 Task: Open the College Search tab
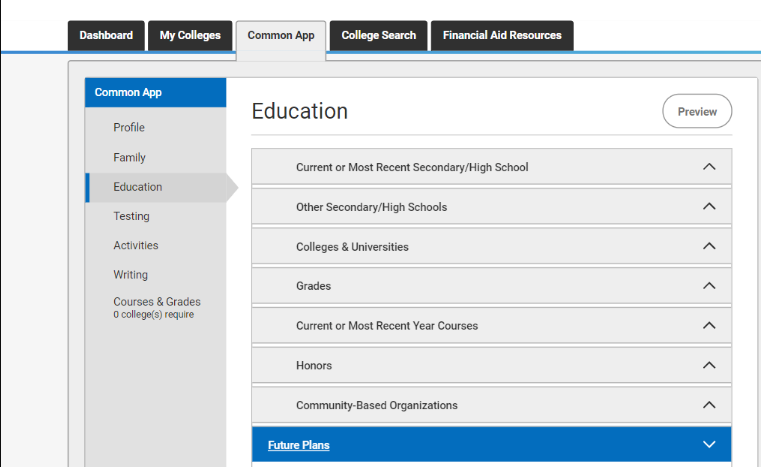point(379,35)
